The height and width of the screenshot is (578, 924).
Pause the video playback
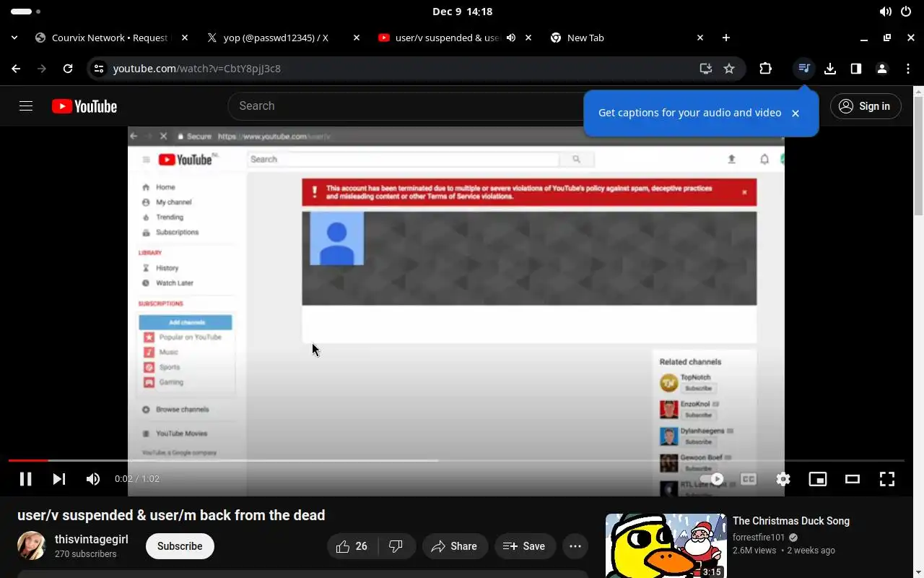tap(25, 479)
